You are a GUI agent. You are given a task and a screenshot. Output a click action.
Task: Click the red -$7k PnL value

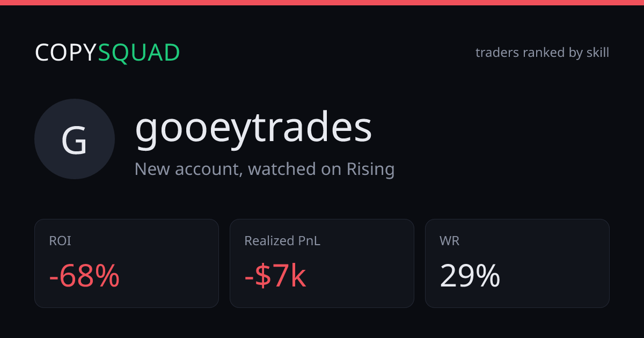(275, 277)
